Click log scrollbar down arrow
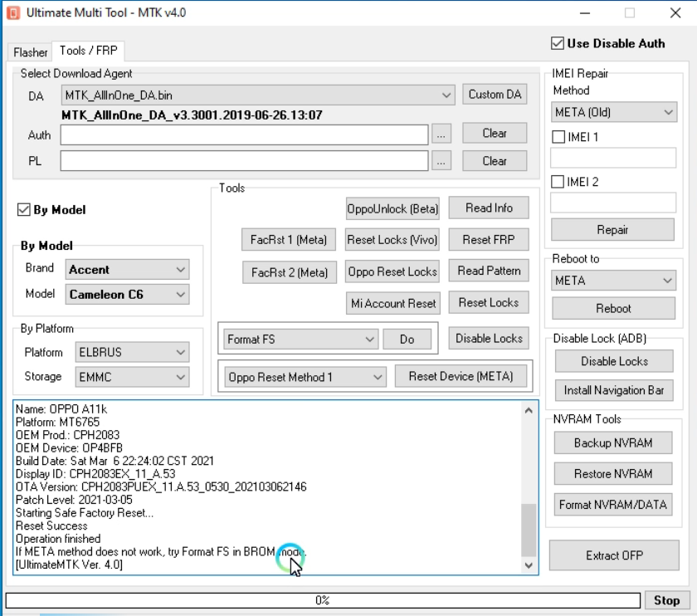Viewport: 697px width, 616px height. pyautogui.click(x=529, y=565)
